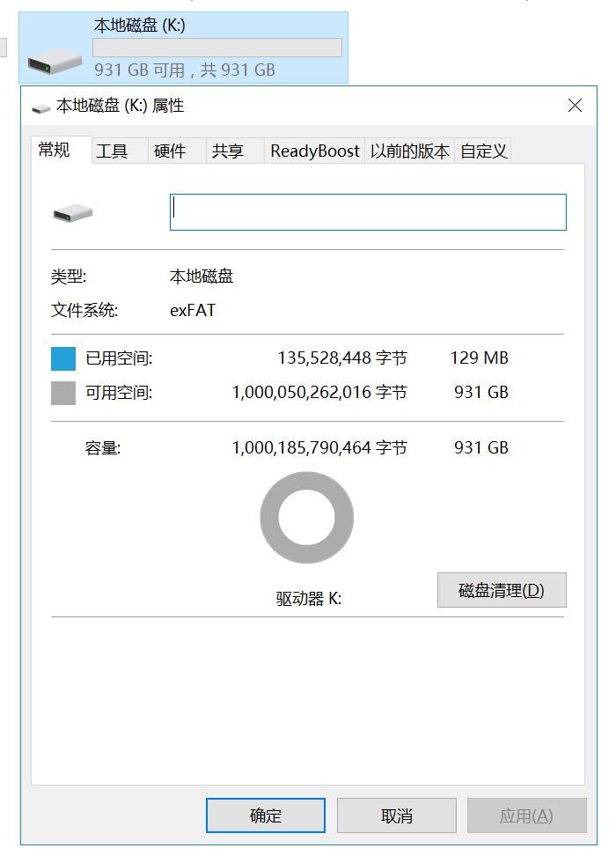Viewport: 616px width, 863px height.
Task: Click the small drive icon in title bar
Action: 41,107
